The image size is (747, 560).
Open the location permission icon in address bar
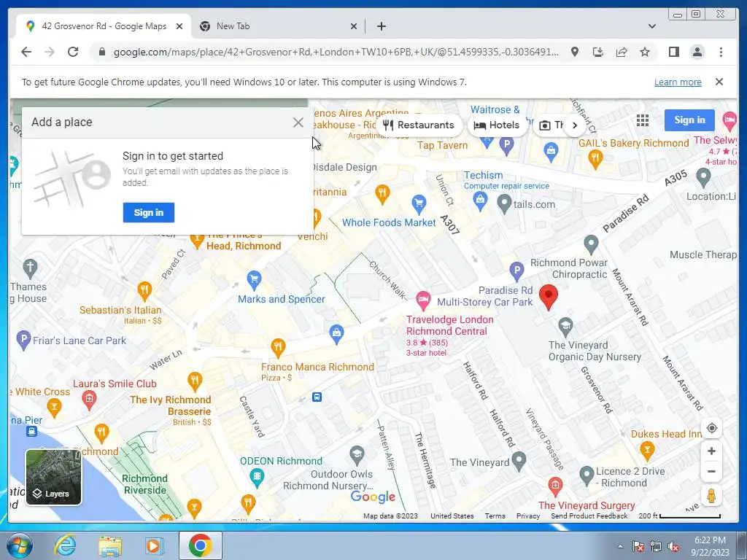pyautogui.click(x=575, y=52)
